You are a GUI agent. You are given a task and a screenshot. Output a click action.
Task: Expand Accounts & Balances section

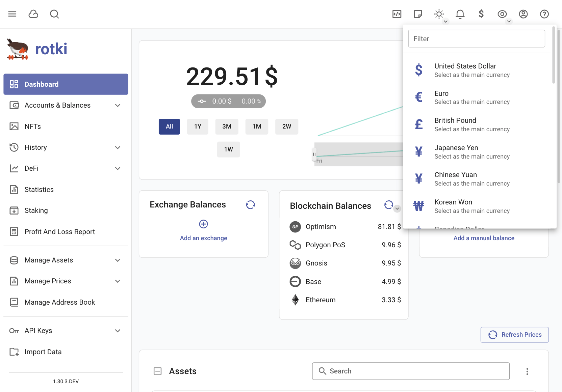[66, 105]
